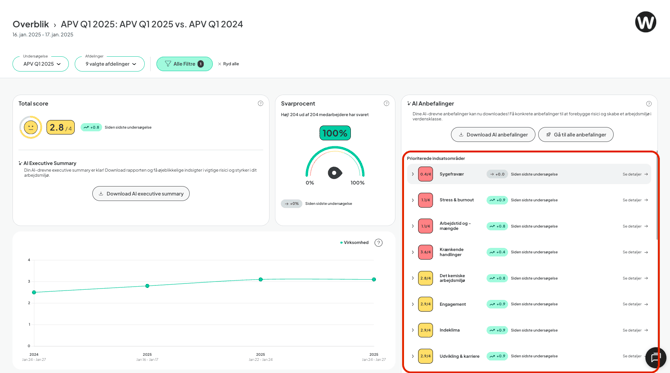Expand the Udvikling & karriere row chevron
670x373 pixels.
click(413, 356)
